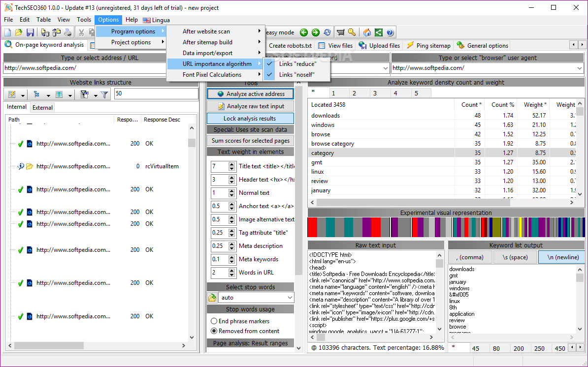The height and width of the screenshot is (367, 588).
Task: Select End phrase markers radio button
Action: point(214,321)
